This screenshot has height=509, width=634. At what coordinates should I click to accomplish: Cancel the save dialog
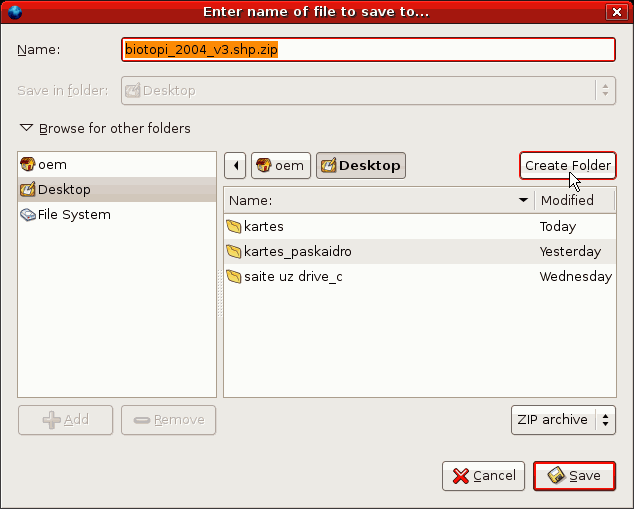click(483, 476)
